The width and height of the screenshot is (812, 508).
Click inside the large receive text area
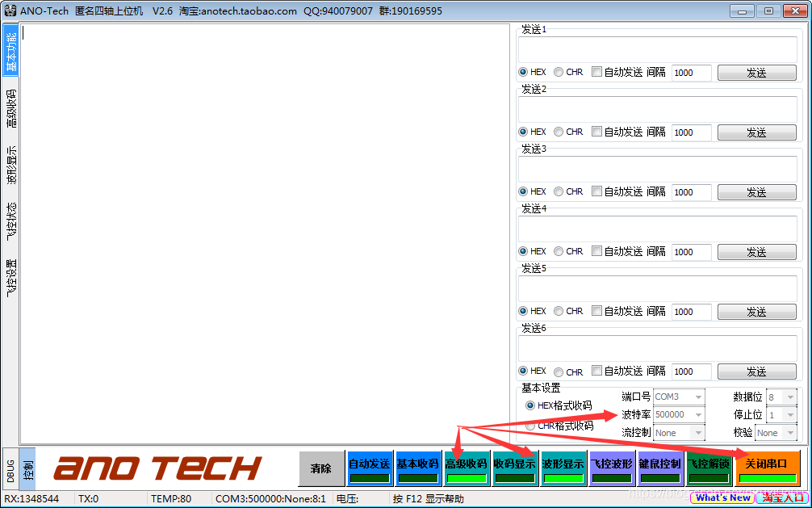coord(265,233)
